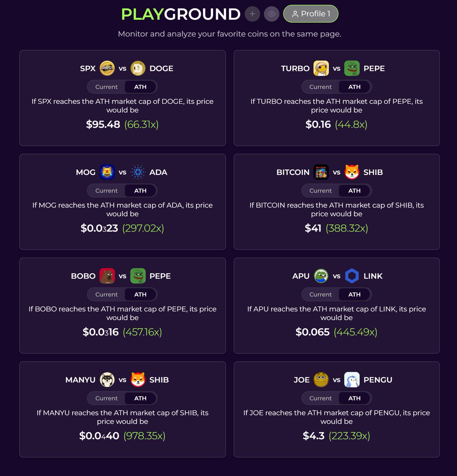
Task: Click the SPX coin icon
Action: coord(107,68)
